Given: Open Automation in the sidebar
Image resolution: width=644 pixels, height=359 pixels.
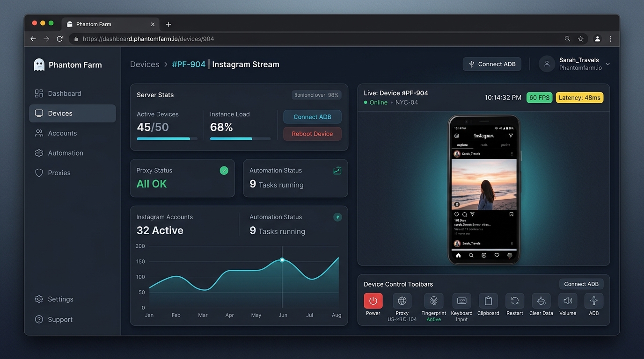Looking at the screenshot, I should [72, 153].
